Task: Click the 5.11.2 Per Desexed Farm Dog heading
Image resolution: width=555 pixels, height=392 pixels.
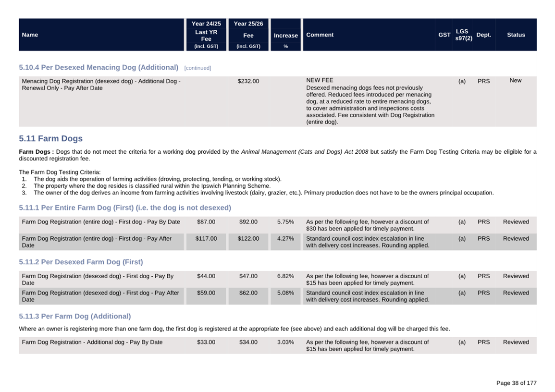Action: coord(81,262)
